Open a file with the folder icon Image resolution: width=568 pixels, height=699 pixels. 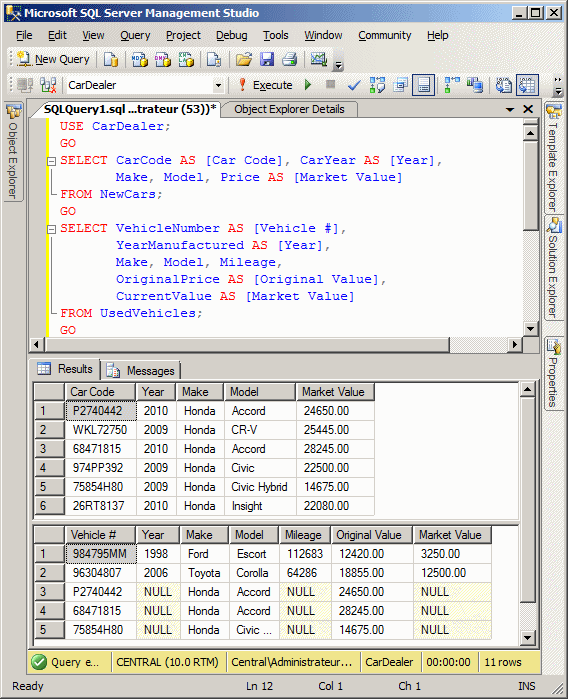(x=244, y=59)
